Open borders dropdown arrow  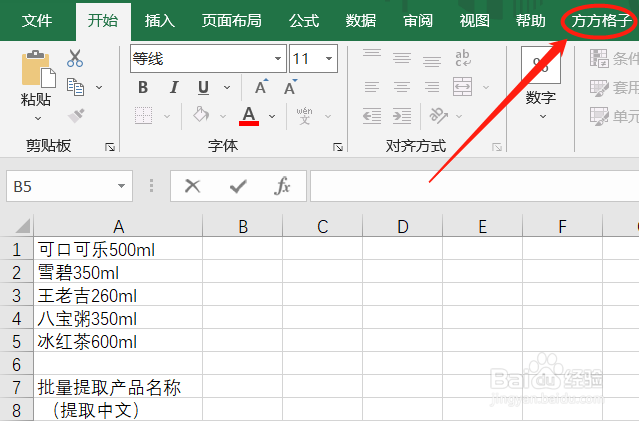point(167,117)
